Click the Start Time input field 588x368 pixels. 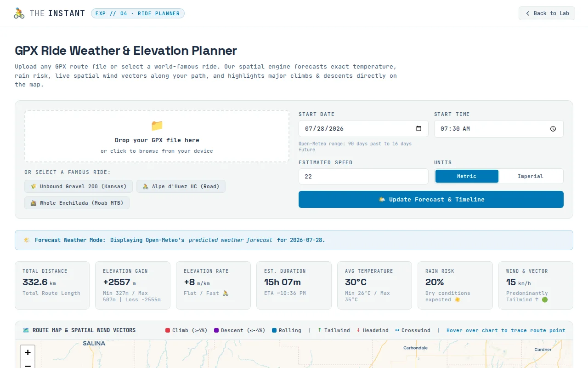[x=499, y=129]
